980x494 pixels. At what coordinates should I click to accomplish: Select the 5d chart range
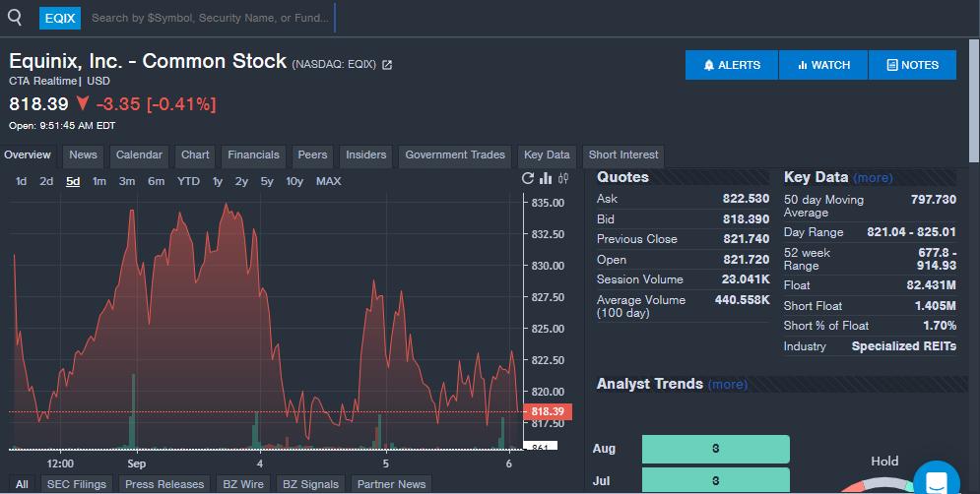73,181
